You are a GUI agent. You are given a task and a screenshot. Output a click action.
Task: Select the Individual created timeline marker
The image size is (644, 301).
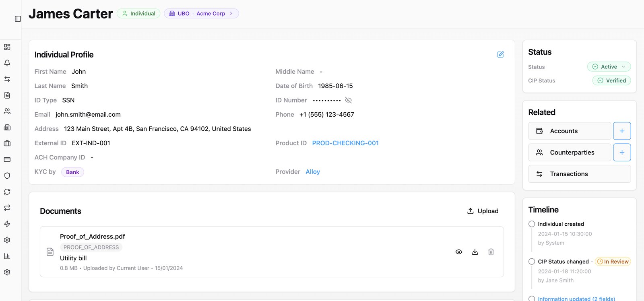coord(532,224)
